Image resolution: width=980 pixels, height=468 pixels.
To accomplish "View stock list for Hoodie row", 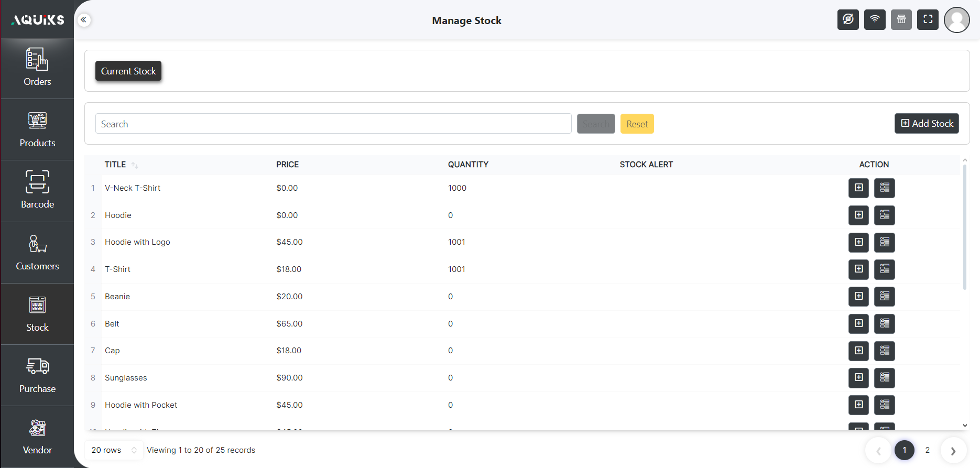I will tap(885, 215).
